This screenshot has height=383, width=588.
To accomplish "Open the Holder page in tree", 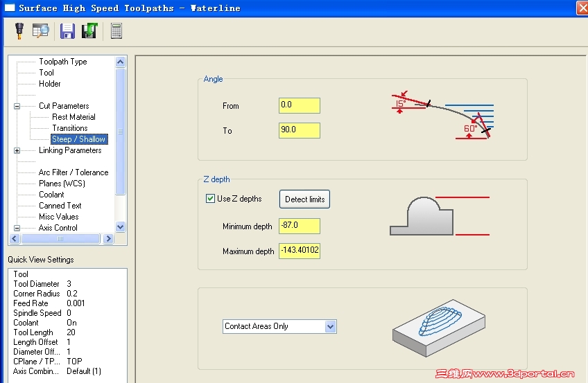I will [49, 84].
